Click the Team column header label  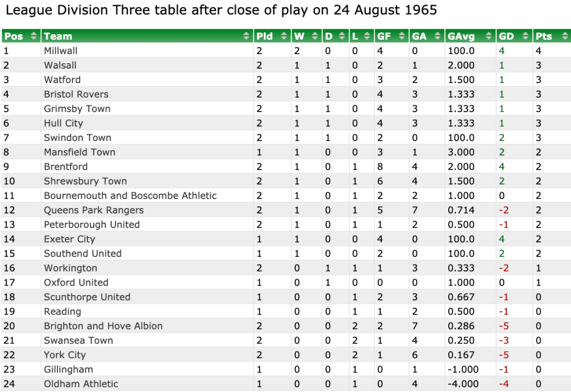[x=58, y=36]
